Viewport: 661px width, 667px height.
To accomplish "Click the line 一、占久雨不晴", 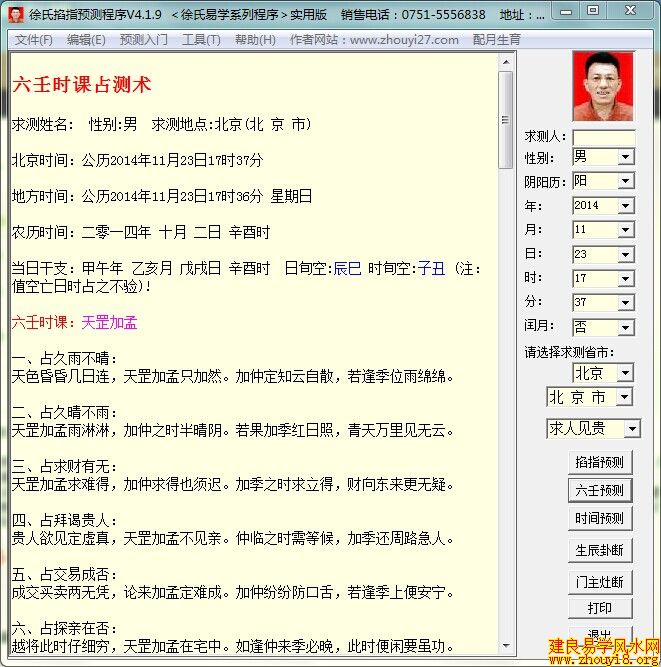I will pos(65,359).
